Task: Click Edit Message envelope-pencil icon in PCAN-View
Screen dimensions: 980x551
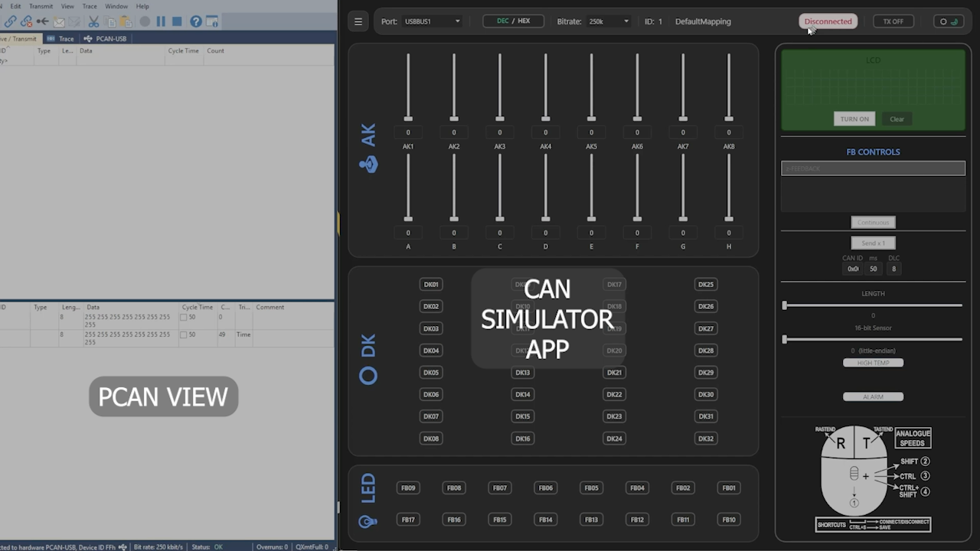Action: (74, 21)
